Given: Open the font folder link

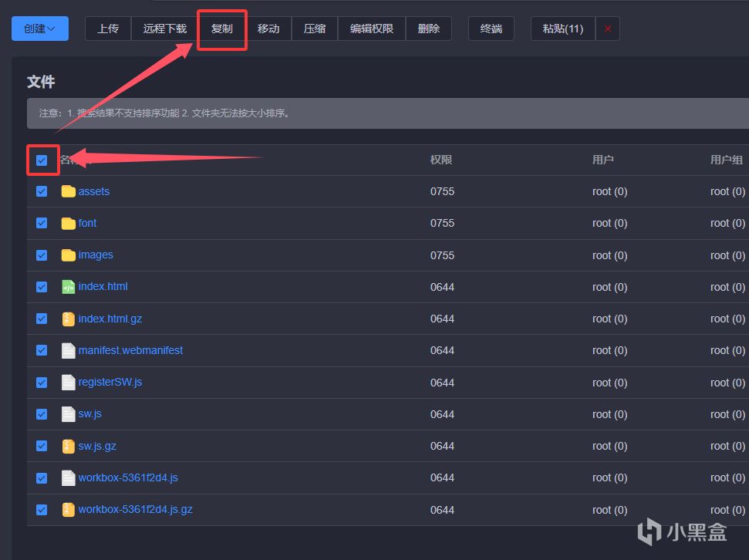Looking at the screenshot, I should coord(87,223).
